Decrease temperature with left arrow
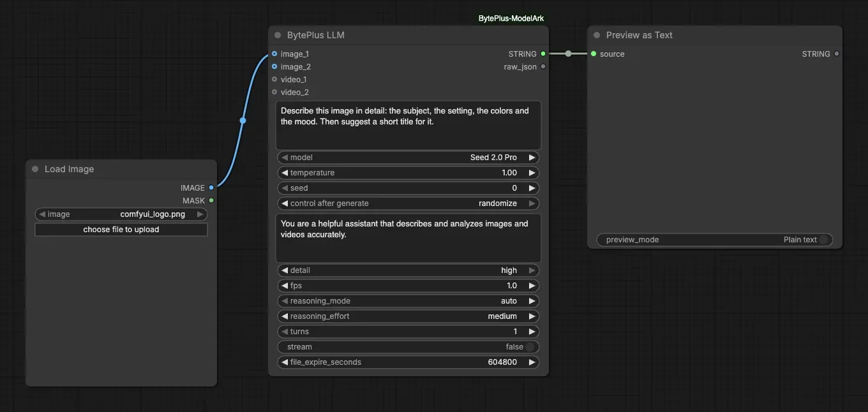 [285, 173]
